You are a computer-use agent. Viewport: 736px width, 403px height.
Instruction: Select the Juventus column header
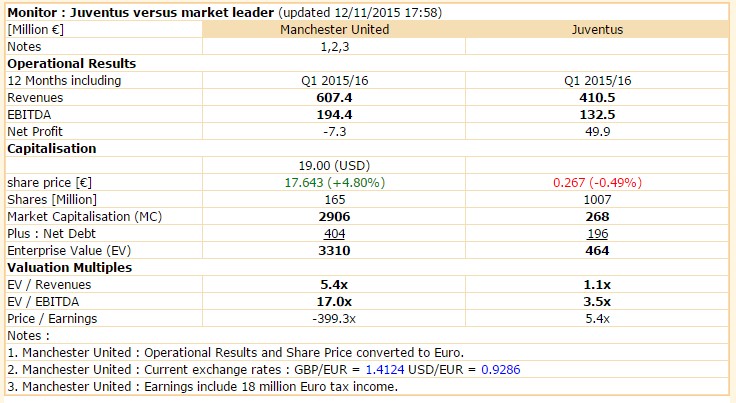click(x=598, y=29)
